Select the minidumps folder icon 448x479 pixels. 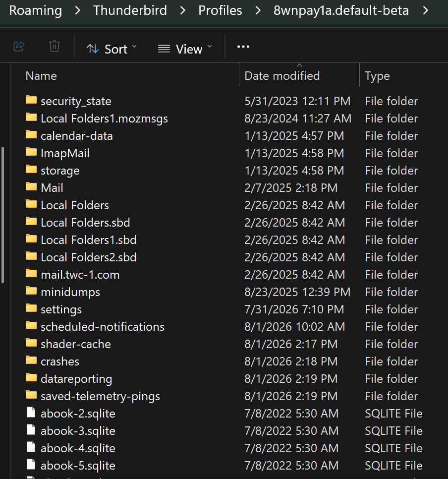(31, 291)
